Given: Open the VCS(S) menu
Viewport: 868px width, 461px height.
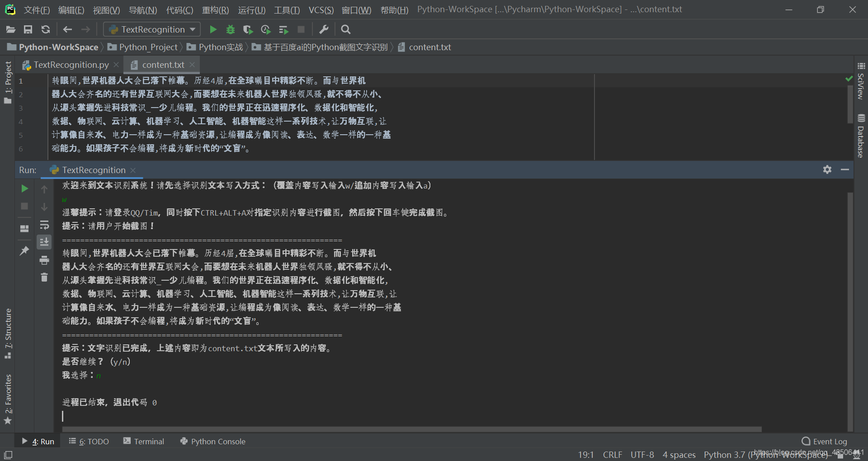Looking at the screenshot, I should pyautogui.click(x=321, y=9).
